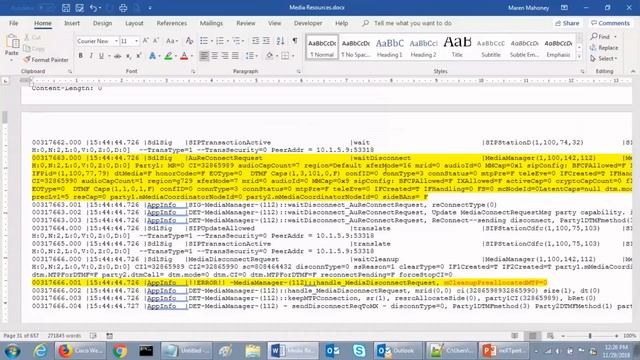Click the Borders icon
Viewport: 640px width, 360px height.
click(285, 56)
